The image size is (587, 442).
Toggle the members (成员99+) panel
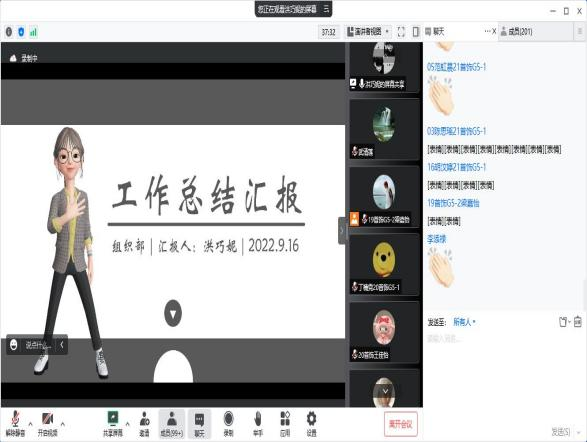[x=171, y=424]
